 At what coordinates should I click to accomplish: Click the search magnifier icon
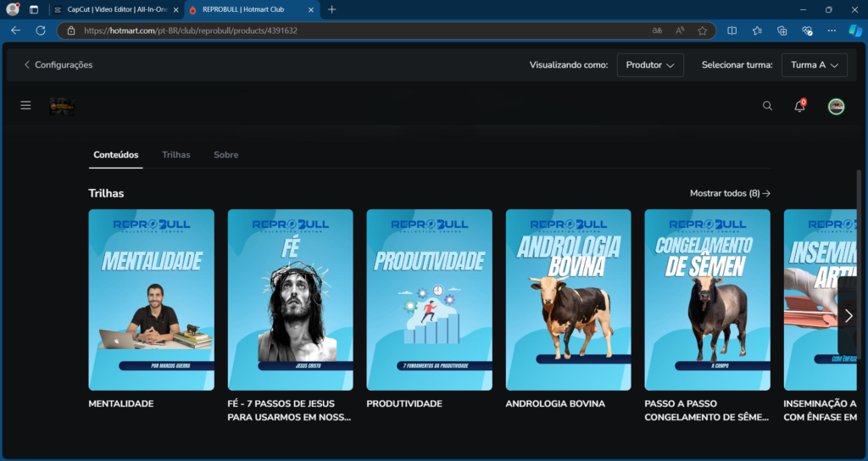coord(767,106)
